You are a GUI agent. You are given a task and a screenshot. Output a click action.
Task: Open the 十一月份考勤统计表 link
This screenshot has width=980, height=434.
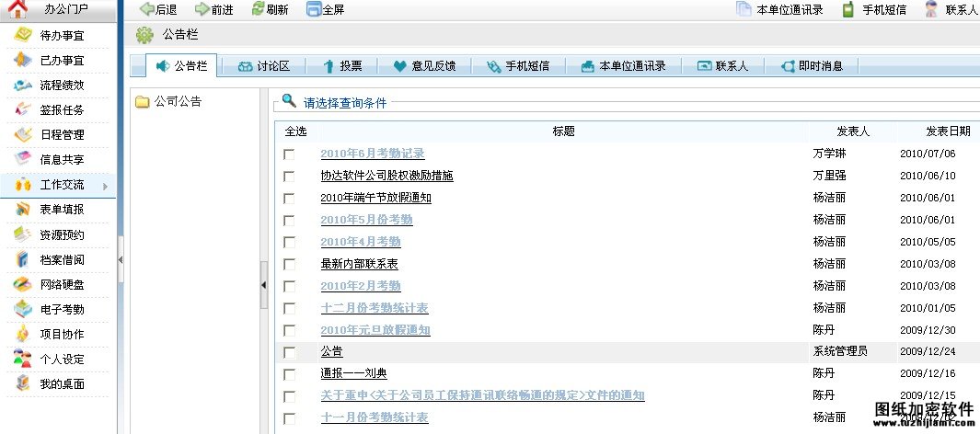[375, 417]
